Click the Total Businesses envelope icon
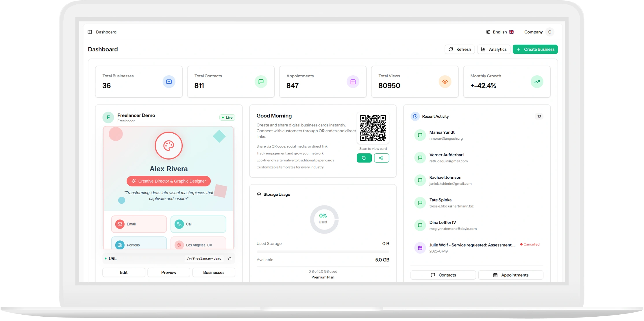This screenshot has width=644, height=321. pyautogui.click(x=169, y=82)
